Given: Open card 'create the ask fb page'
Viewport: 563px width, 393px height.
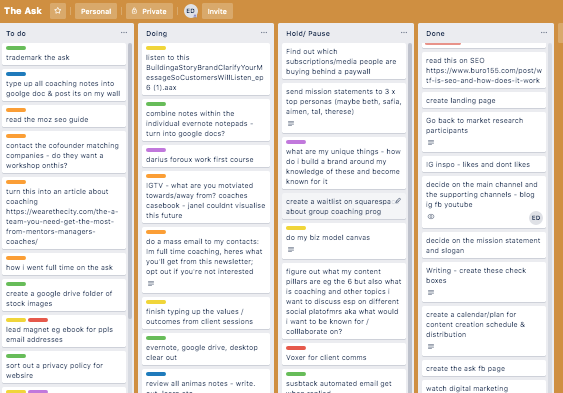Looking at the screenshot, I should click(x=484, y=368).
